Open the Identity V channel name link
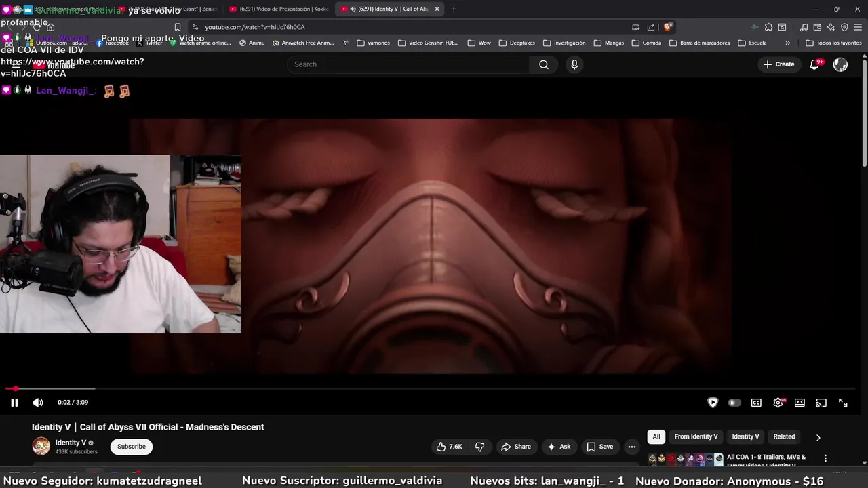Viewport: 868px width, 488px height. [71, 443]
